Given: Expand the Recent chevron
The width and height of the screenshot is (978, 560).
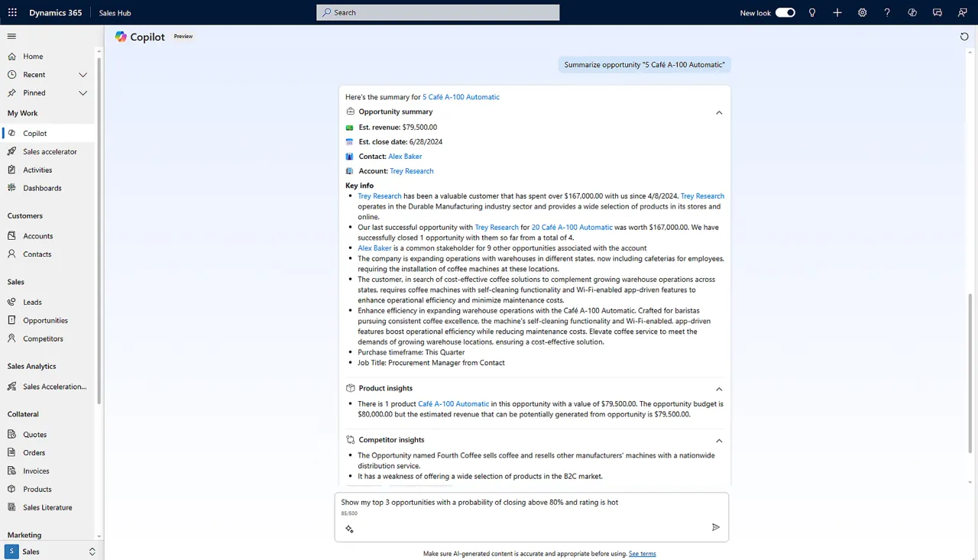Looking at the screenshot, I should click(83, 75).
